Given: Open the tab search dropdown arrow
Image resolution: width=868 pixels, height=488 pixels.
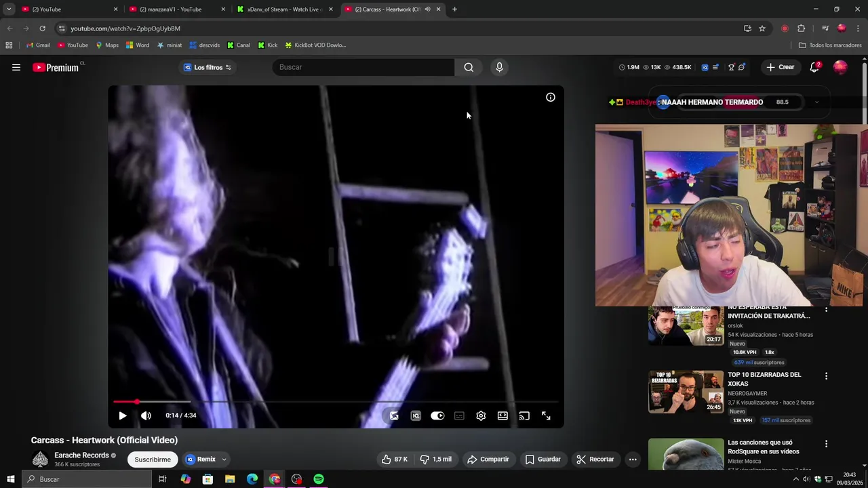Looking at the screenshot, I should click(8, 9).
